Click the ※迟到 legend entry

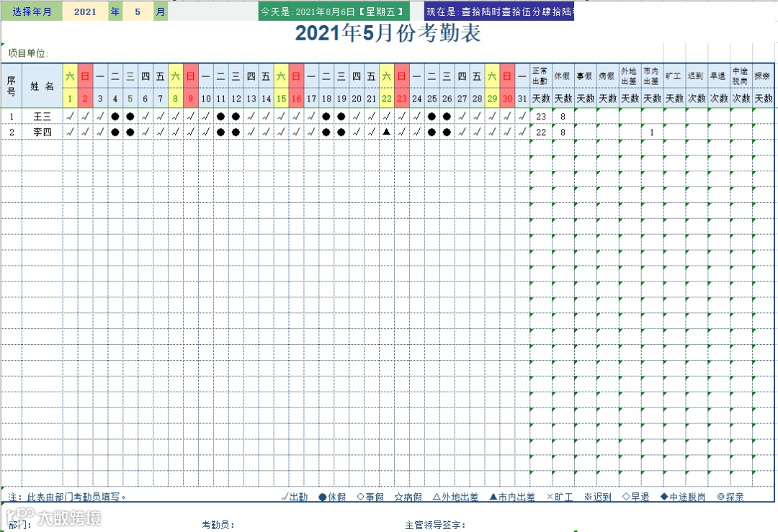coord(597,497)
